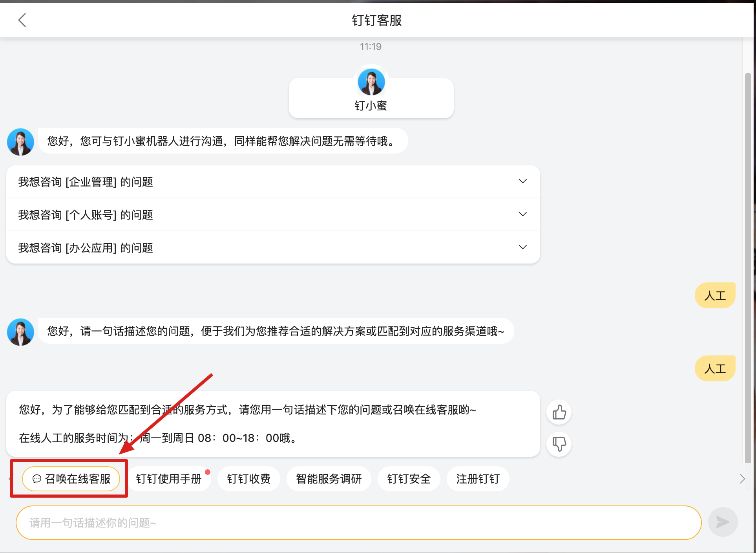
Task: Click the 请一句话描述您的问题 message bubble
Action: [x=276, y=331]
